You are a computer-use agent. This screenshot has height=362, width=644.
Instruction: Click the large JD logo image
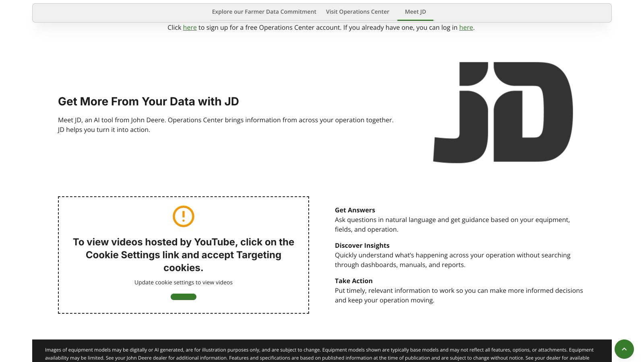[503, 112]
